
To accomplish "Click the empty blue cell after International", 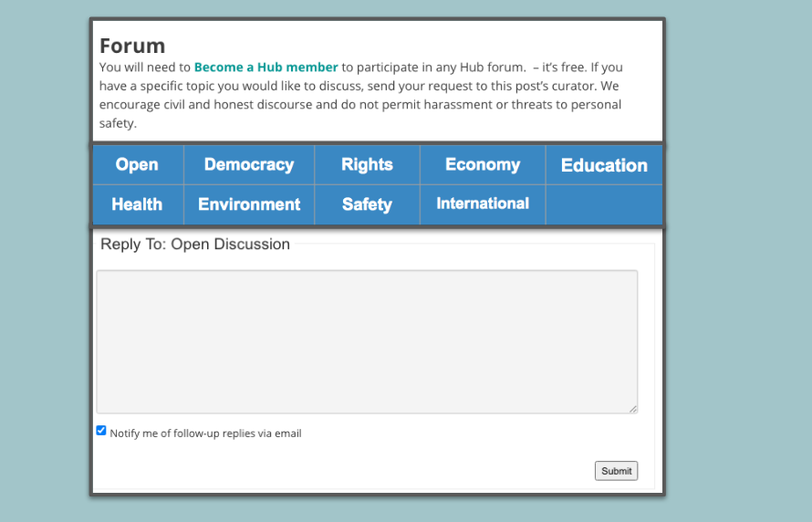I will (x=603, y=204).
